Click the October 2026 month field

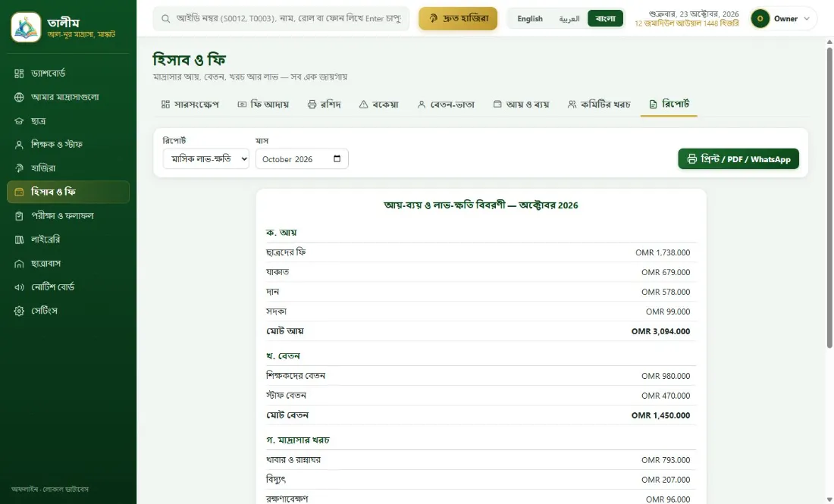(302, 159)
